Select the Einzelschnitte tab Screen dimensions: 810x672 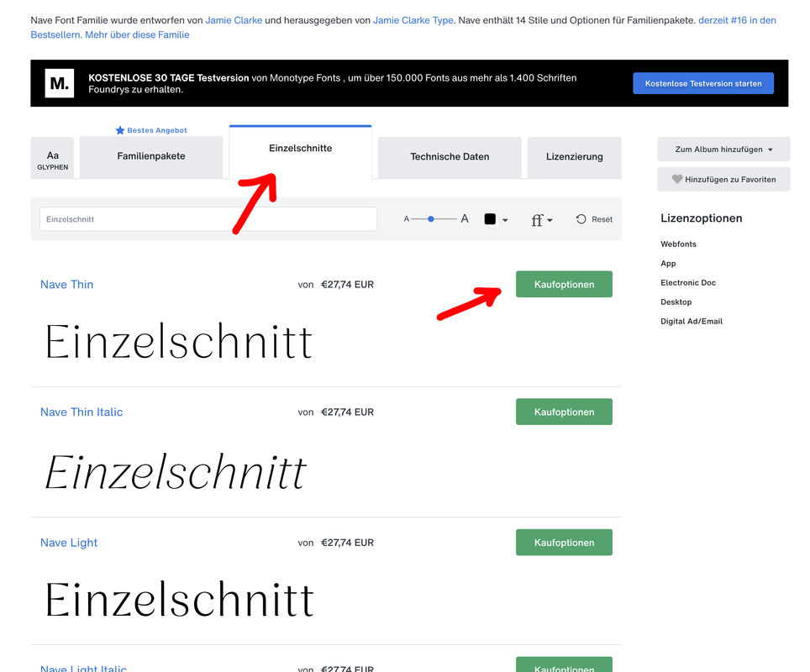[300, 151]
